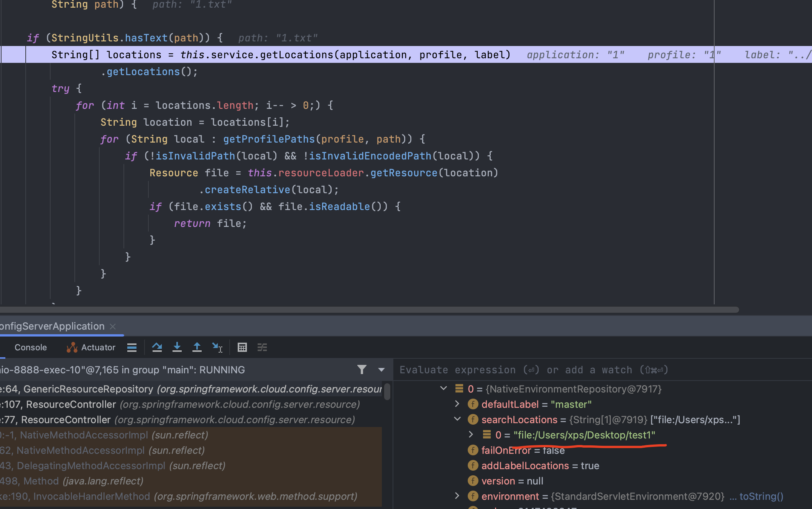Screen dimensions: 812x509
Task: Click the Run to Cursor icon
Action: [x=217, y=347]
